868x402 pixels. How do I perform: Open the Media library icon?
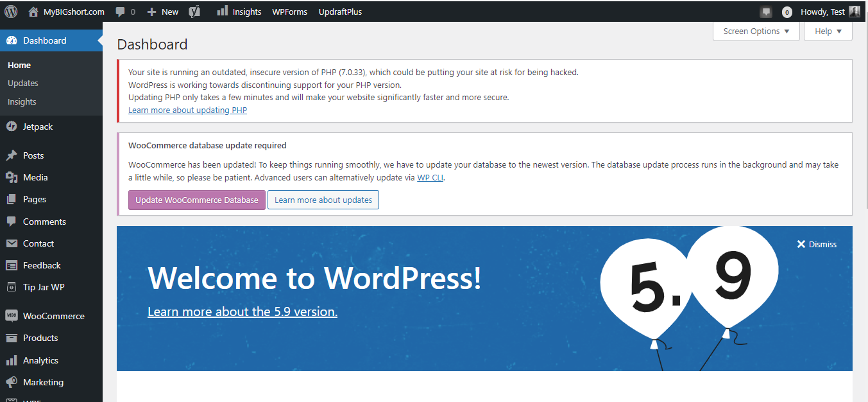(x=13, y=177)
